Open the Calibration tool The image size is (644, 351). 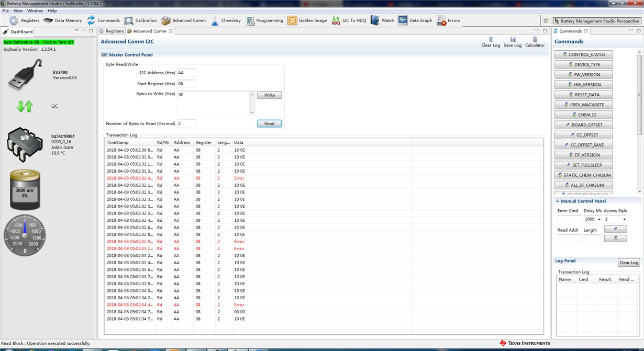pos(140,20)
